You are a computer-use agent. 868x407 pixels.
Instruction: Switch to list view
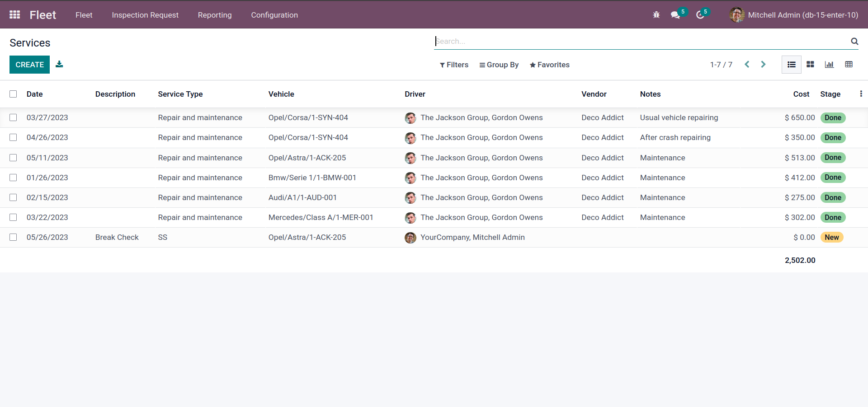(x=792, y=65)
